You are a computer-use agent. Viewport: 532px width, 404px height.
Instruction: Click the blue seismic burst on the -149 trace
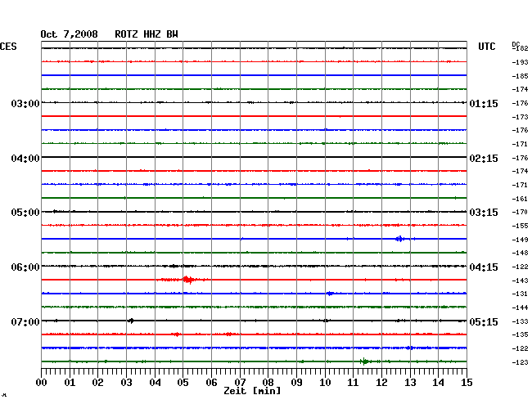point(400,239)
